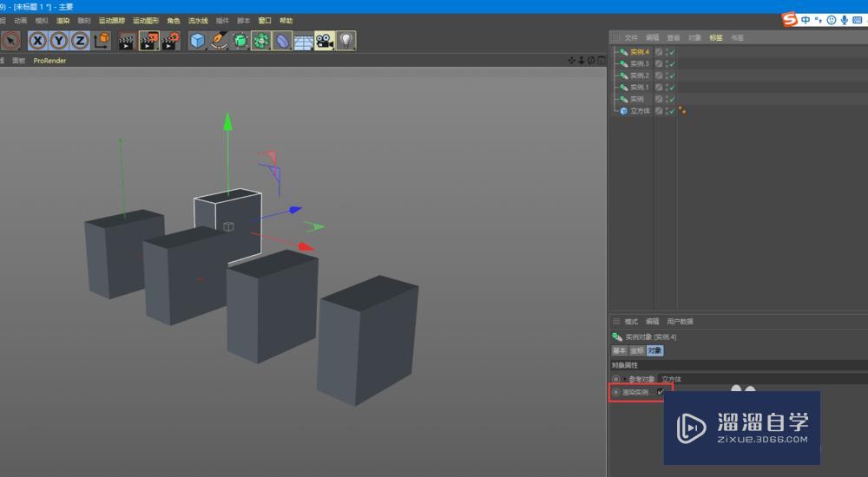Screen dimensions: 868x477
Task: Open the 窗口 menu
Action: point(265,21)
